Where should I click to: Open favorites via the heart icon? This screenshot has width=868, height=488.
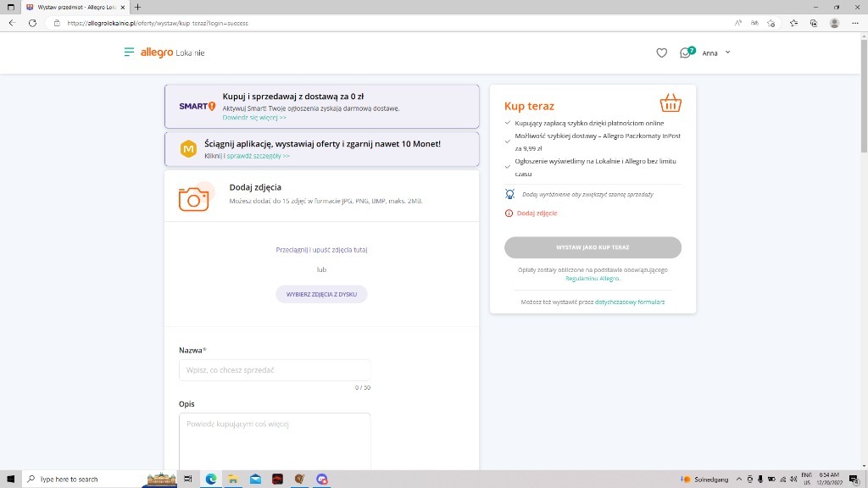[x=661, y=53]
